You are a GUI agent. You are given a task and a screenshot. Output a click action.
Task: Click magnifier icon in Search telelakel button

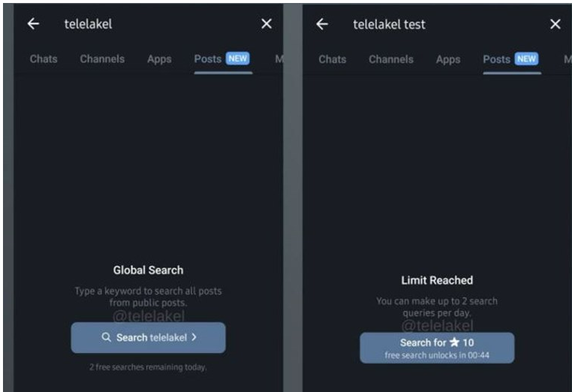click(x=106, y=337)
